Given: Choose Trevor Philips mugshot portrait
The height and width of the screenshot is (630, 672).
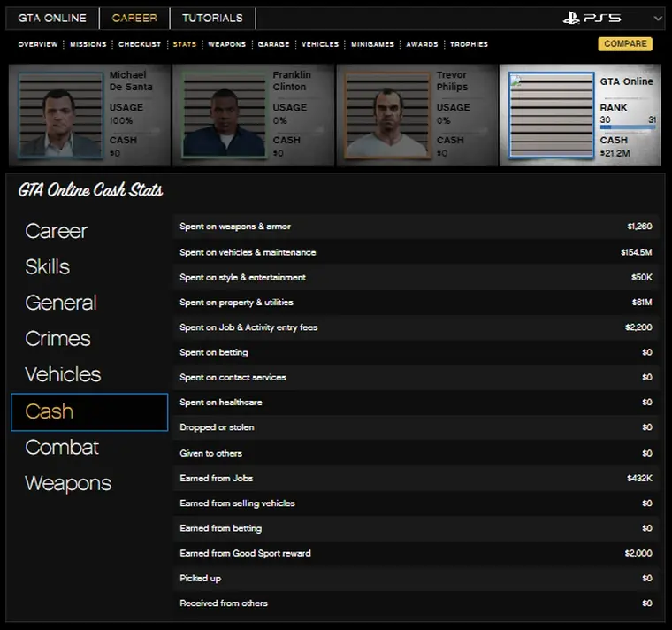Looking at the screenshot, I should coord(386,115).
